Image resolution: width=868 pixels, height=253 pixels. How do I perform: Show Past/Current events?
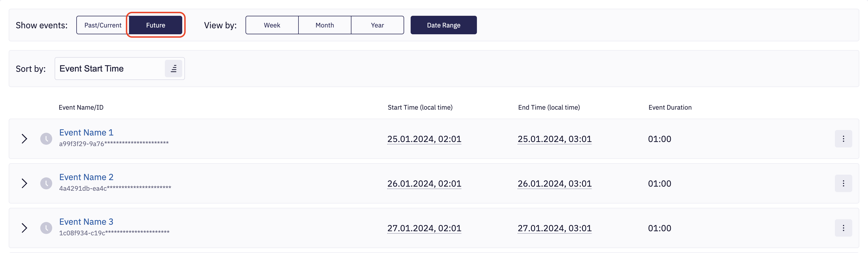[x=103, y=25]
